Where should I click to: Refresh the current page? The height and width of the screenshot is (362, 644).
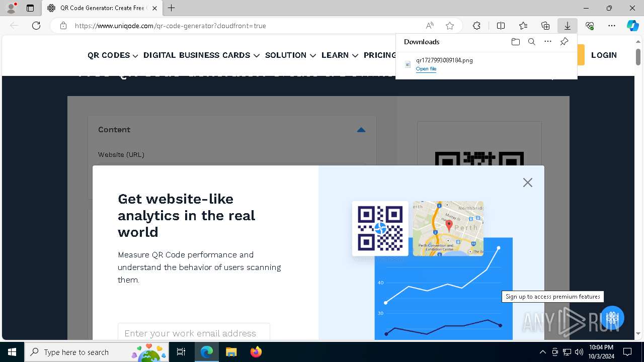tap(36, 26)
